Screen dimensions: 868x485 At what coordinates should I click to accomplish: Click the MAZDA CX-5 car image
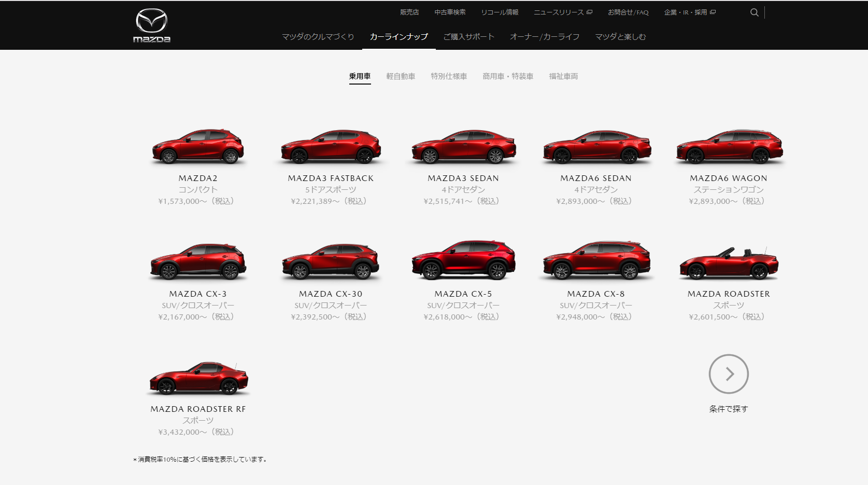click(x=463, y=260)
